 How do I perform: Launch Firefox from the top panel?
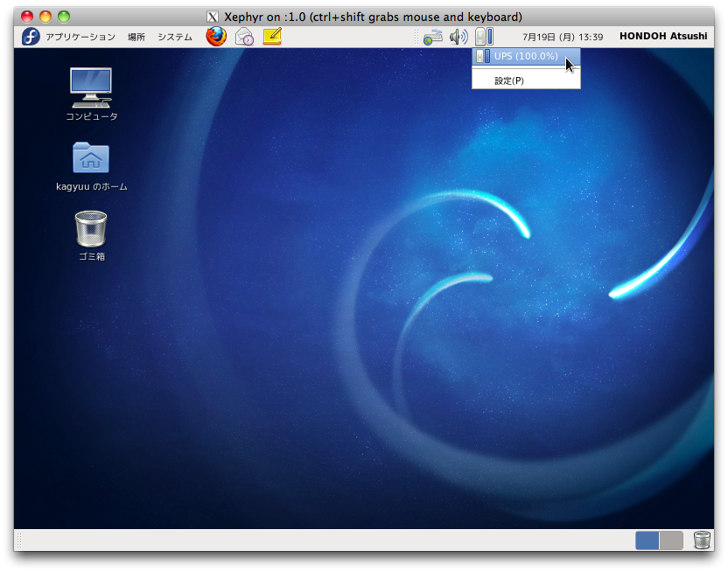[x=216, y=37]
